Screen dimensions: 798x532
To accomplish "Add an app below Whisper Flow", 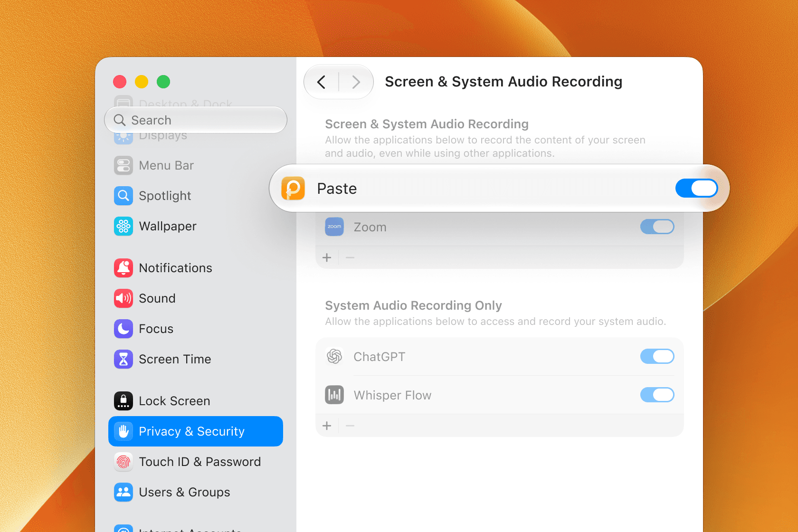I will tap(327, 426).
